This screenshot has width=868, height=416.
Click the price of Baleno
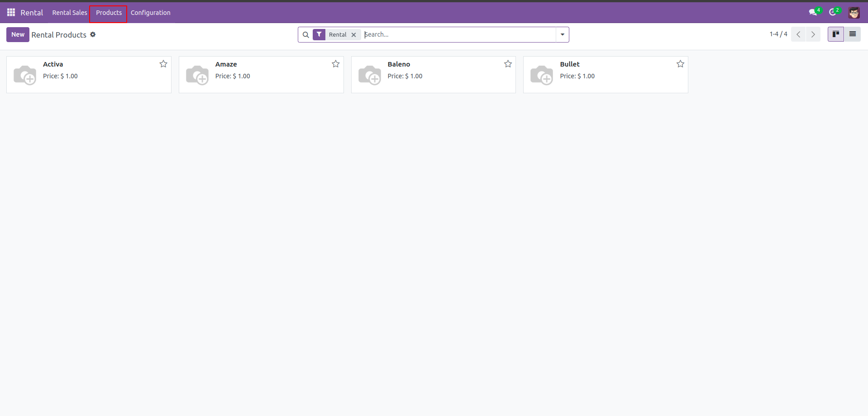(405, 76)
